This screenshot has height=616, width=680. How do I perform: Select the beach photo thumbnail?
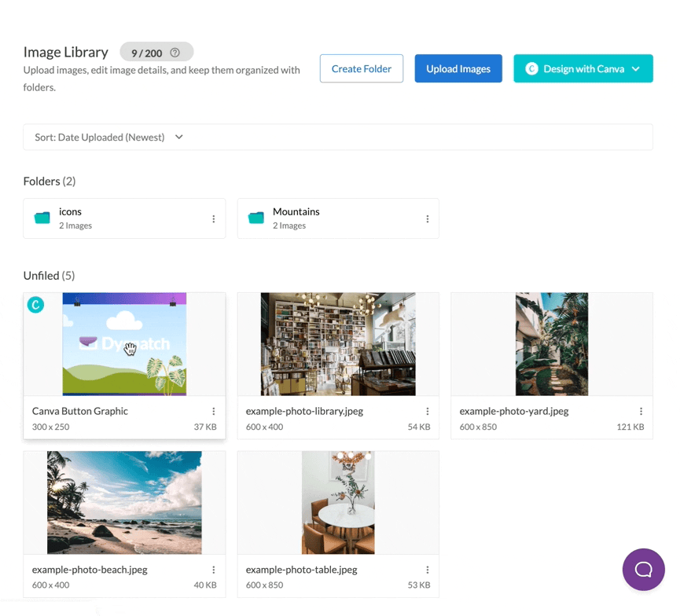[x=124, y=502]
